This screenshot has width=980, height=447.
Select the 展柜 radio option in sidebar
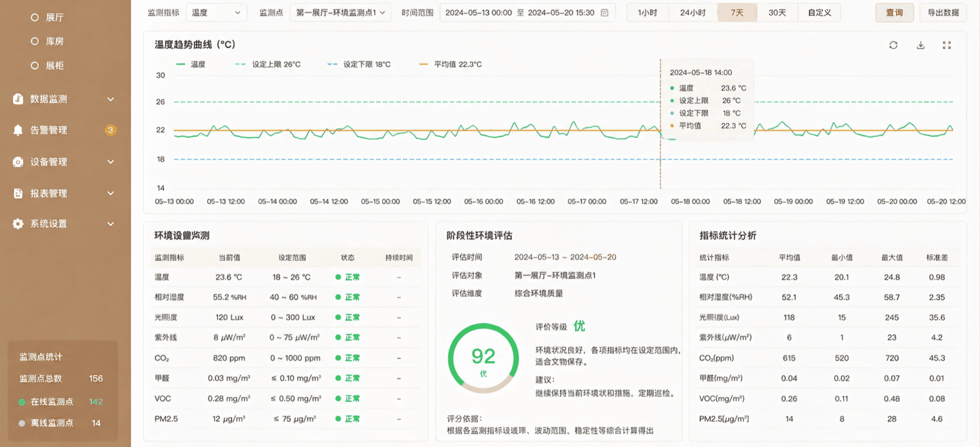point(35,66)
